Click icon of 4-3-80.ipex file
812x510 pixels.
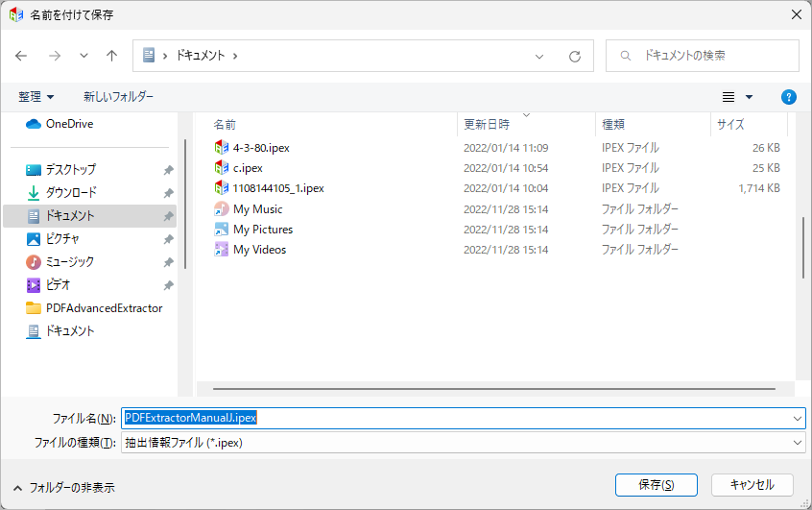click(222, 148)
